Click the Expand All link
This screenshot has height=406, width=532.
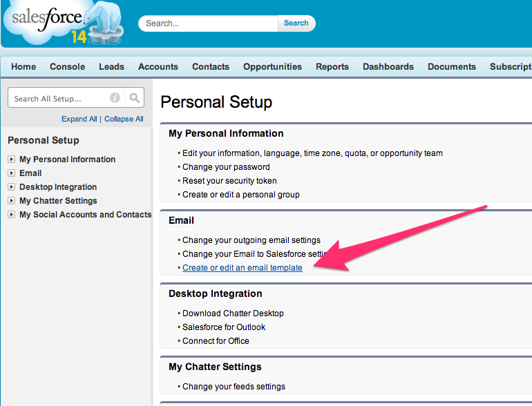click(79, 119)
